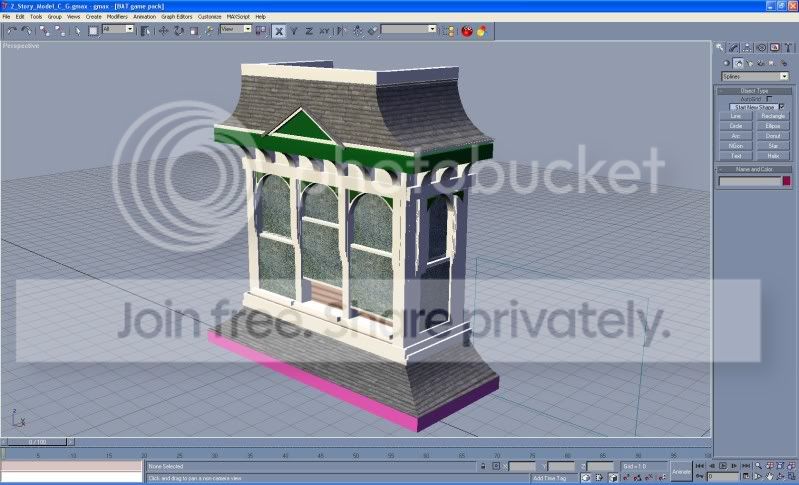Screen dimensions: 799x485
Task: Select the Shapes category icon
Action: point(738,63)
